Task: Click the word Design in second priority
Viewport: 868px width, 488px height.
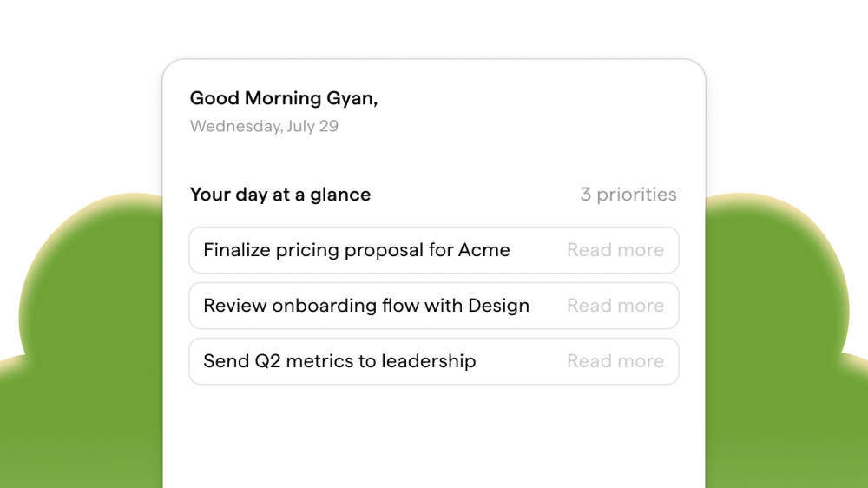Action: (499, 306)
